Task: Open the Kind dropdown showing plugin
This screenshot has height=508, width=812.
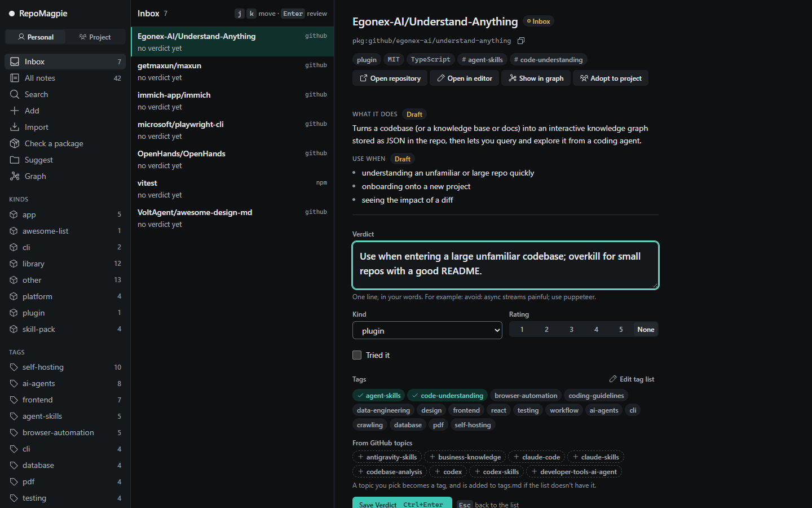Action: pyautogui.click(x=427, y=330)
